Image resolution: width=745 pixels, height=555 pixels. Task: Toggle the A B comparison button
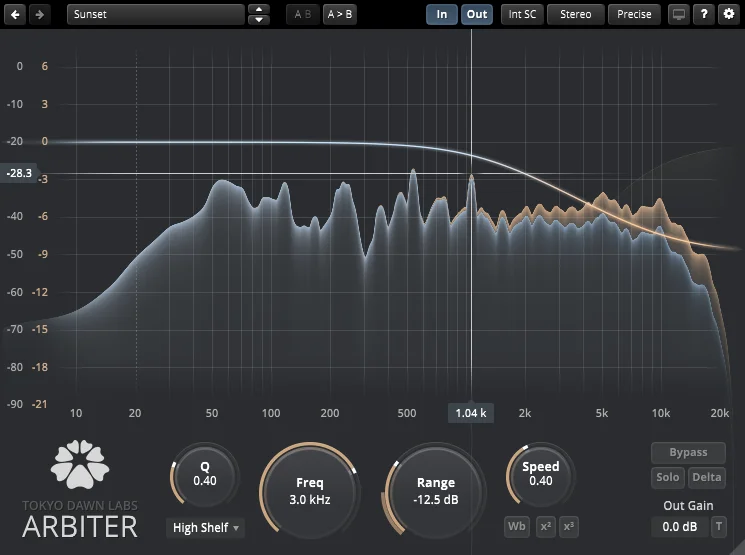(303, 14)
